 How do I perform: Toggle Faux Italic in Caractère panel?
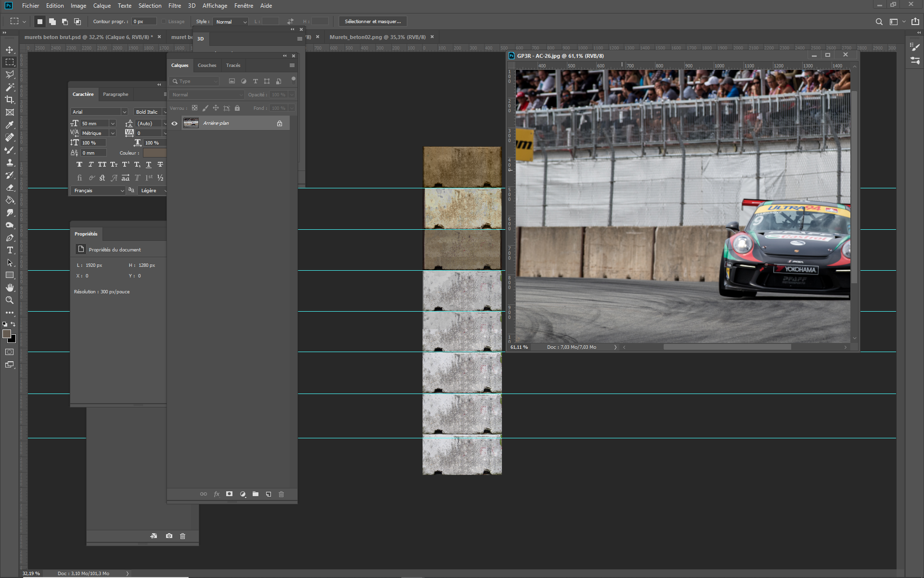click(91, 165)
